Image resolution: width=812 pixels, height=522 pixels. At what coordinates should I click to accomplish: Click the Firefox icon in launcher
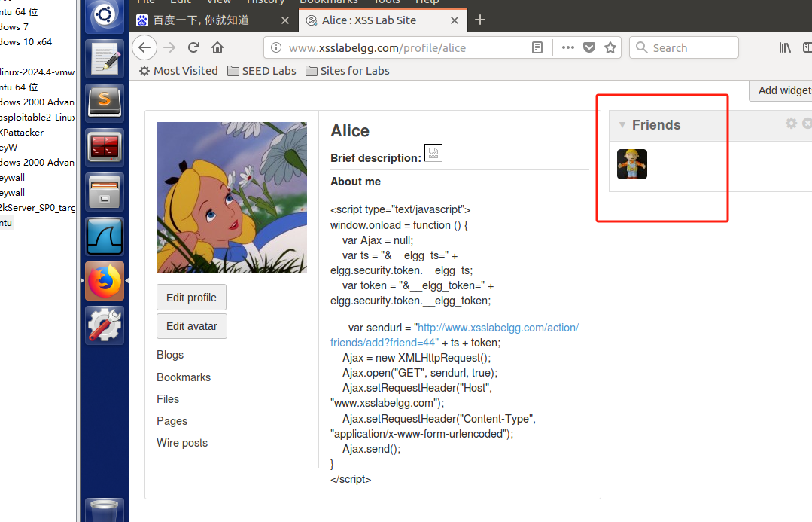105,281
